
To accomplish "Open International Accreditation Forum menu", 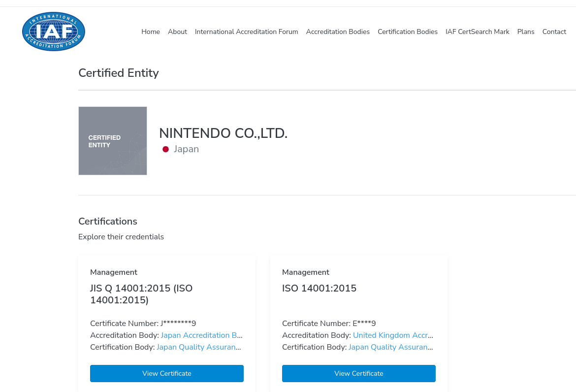I will 247,32.
